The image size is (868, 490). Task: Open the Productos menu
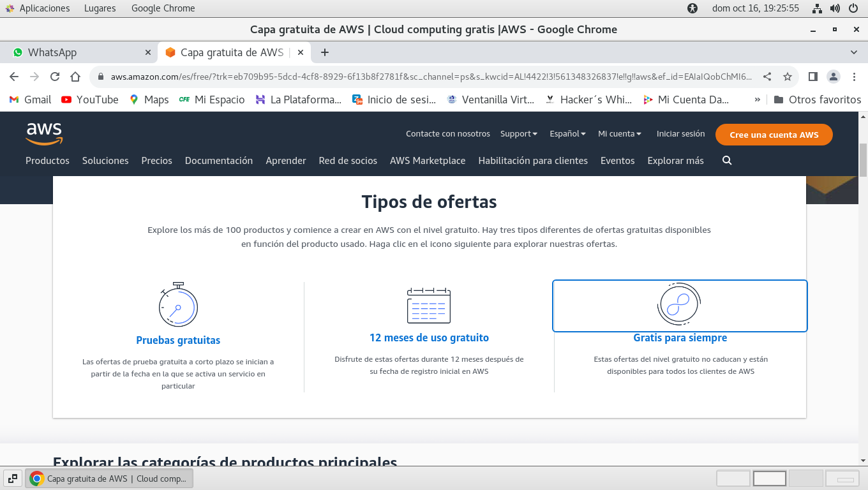tap(47, 161)
